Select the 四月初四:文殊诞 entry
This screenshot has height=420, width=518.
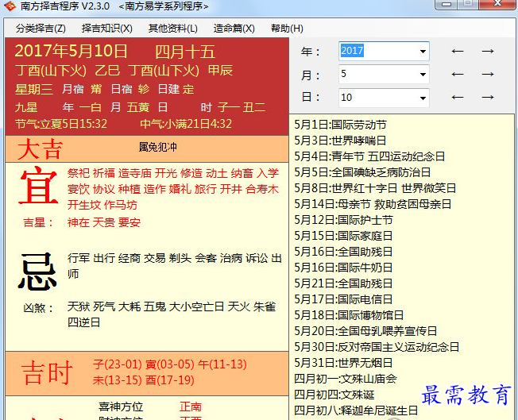pos(334,395)
